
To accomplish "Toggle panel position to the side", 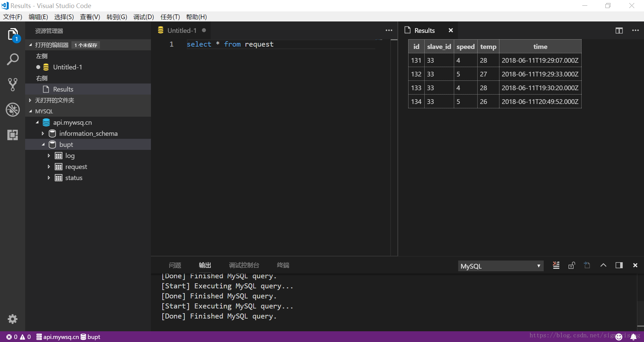I will [x=619, y=266].
